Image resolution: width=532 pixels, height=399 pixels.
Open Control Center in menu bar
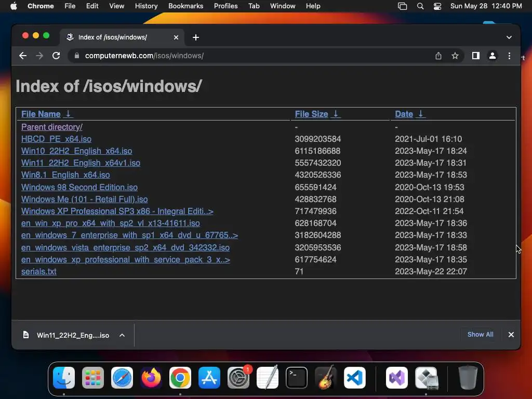tap(437, 6)
